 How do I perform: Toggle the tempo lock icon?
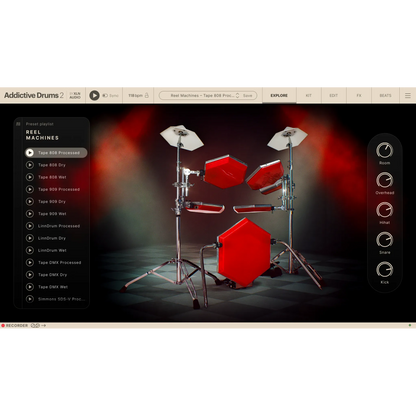[x=146, y=95]
